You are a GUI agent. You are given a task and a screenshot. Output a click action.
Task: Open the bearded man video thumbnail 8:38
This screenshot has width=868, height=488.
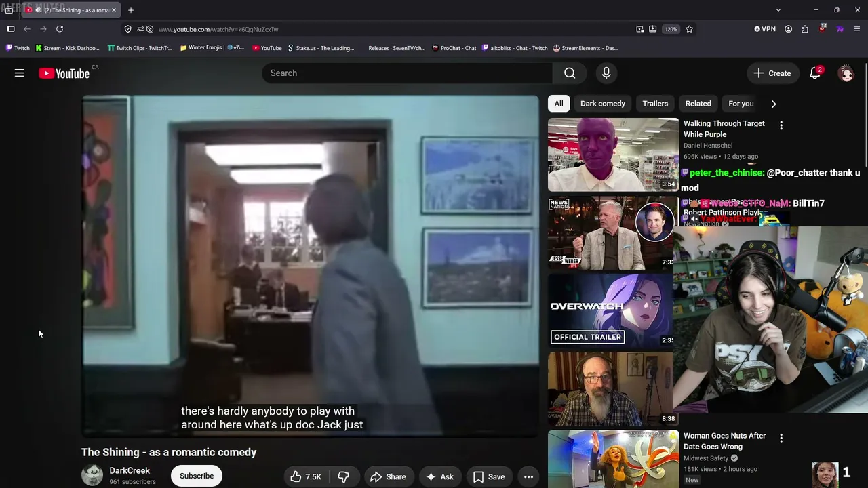[610, 388]
